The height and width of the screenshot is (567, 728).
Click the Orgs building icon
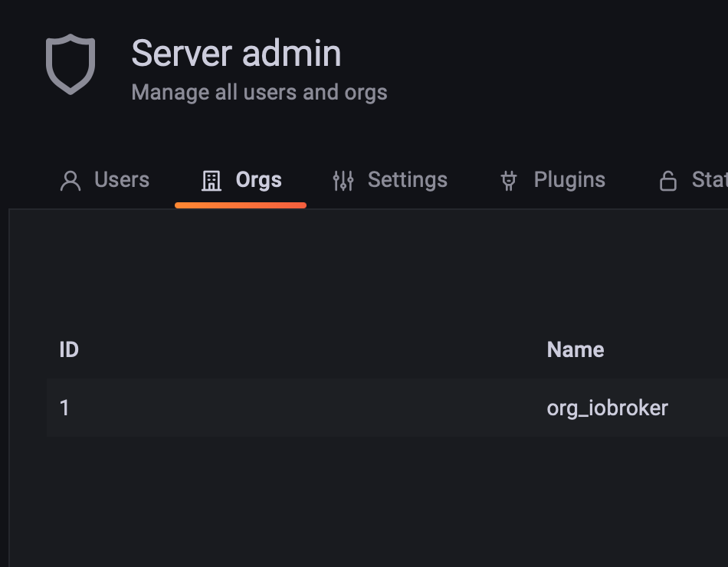coord(212,181)
